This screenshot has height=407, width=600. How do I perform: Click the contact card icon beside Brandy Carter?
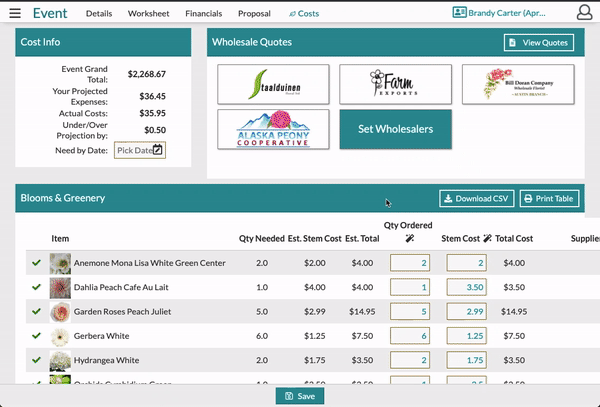[459, 13]
